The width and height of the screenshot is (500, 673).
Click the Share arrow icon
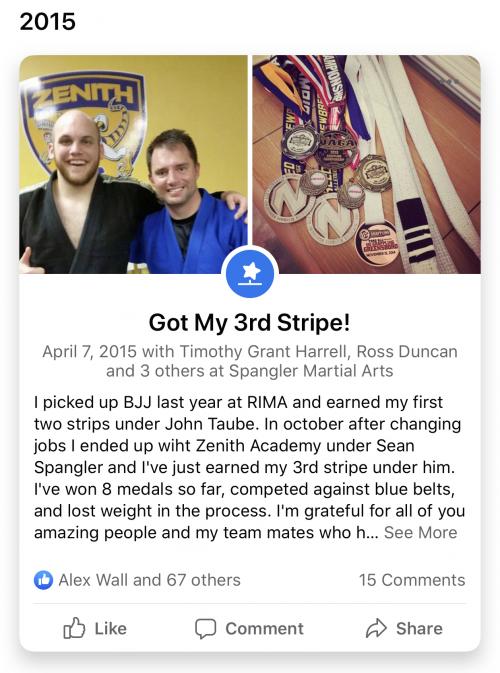pos(376,628)
